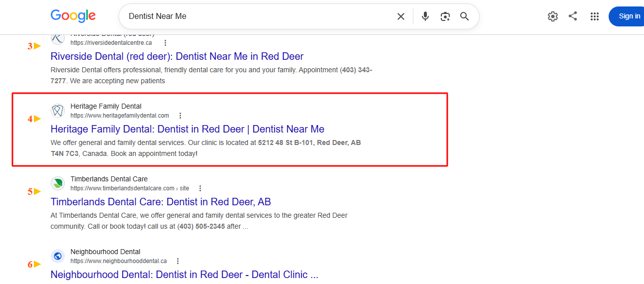Click the riversidedentalcentre.ca URL
The height and width of the screenshot is (284, 644).
111,43
